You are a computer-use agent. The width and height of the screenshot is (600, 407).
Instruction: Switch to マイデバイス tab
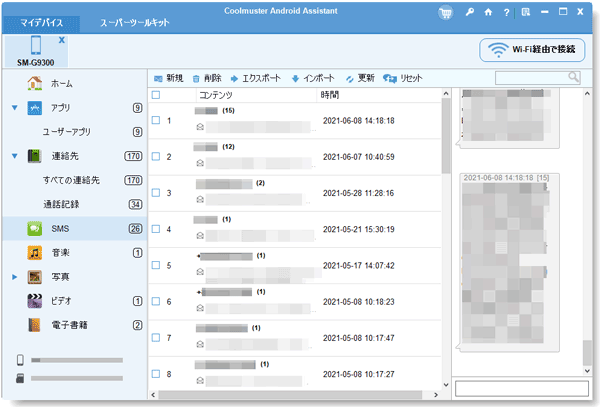[41, 23]
